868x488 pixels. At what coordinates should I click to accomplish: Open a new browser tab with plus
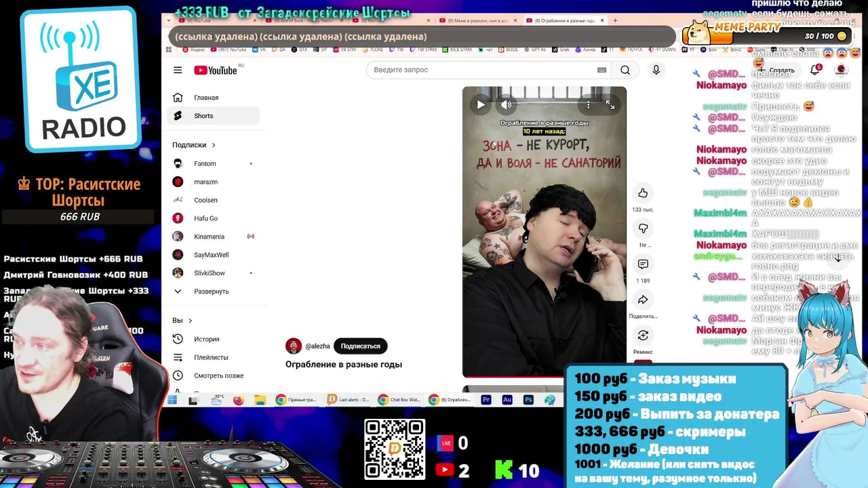point(615,20)
